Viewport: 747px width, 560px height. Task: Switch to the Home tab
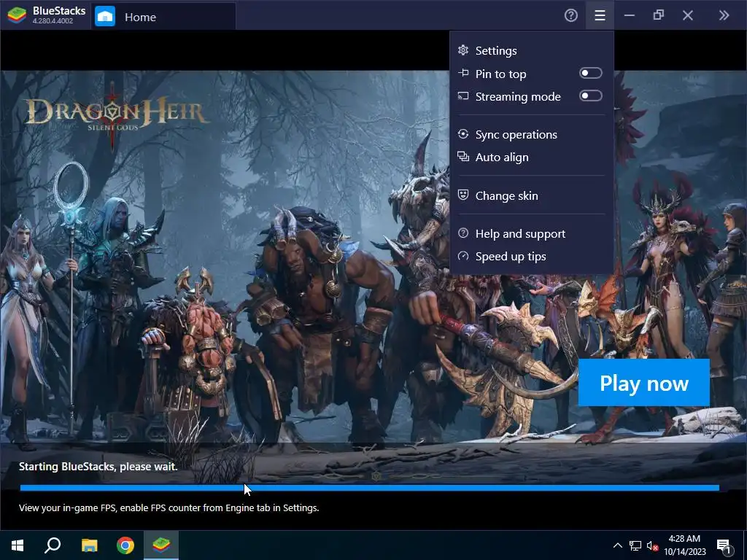pos(163,17)
